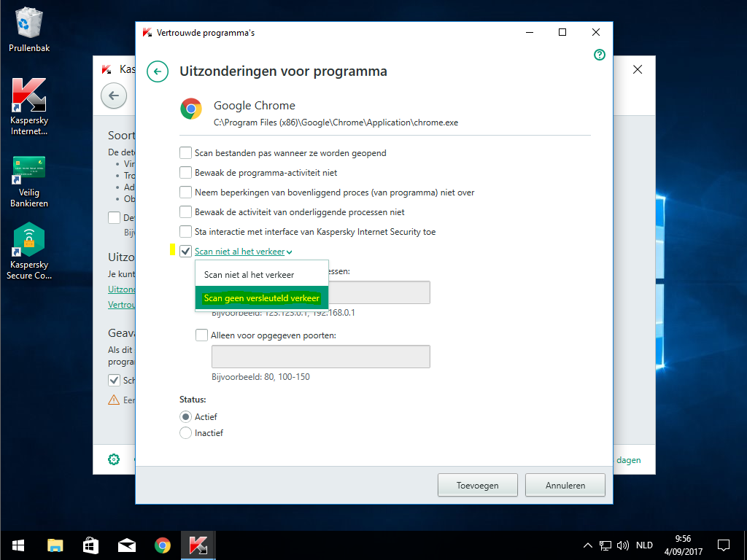Choose 'Scan niet al het verkeer' from the menu
The height and width of the screenshot is (560, 747).
click(262, 274)
